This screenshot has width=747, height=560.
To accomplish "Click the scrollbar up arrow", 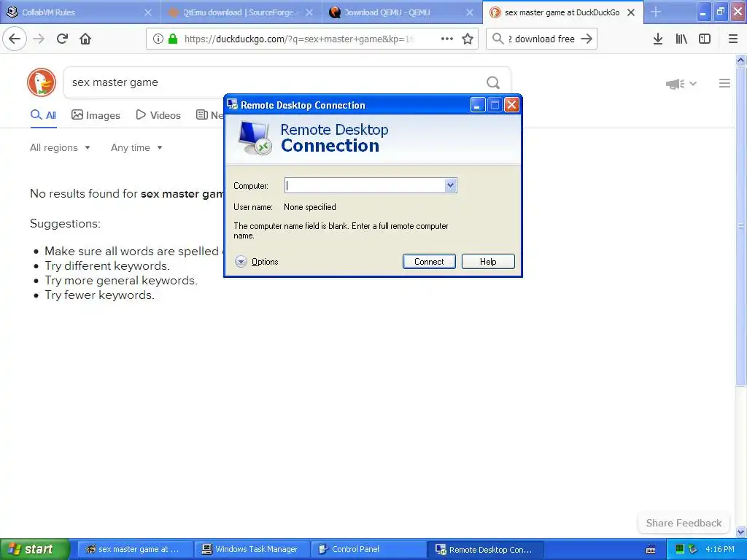I will click(741, 60).
